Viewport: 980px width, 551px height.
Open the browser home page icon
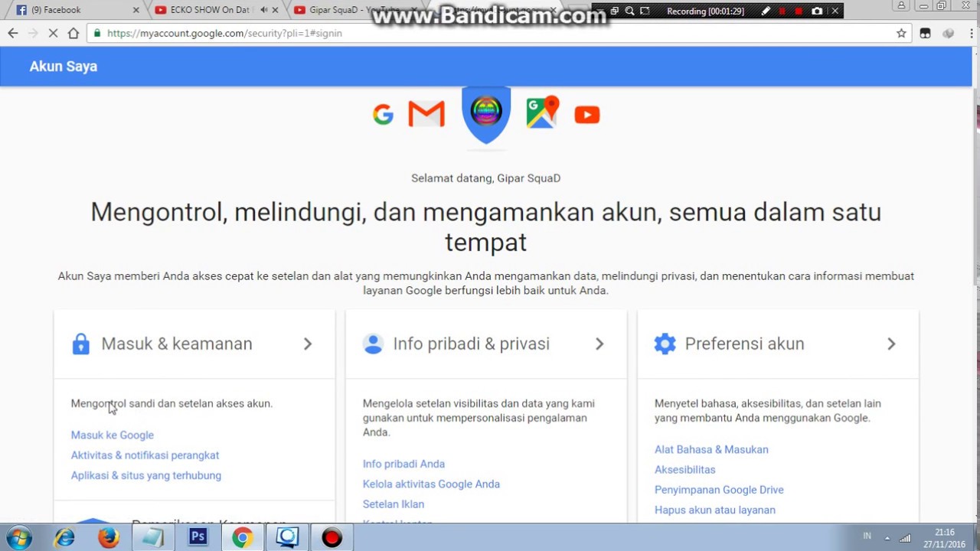coord(73,33)
